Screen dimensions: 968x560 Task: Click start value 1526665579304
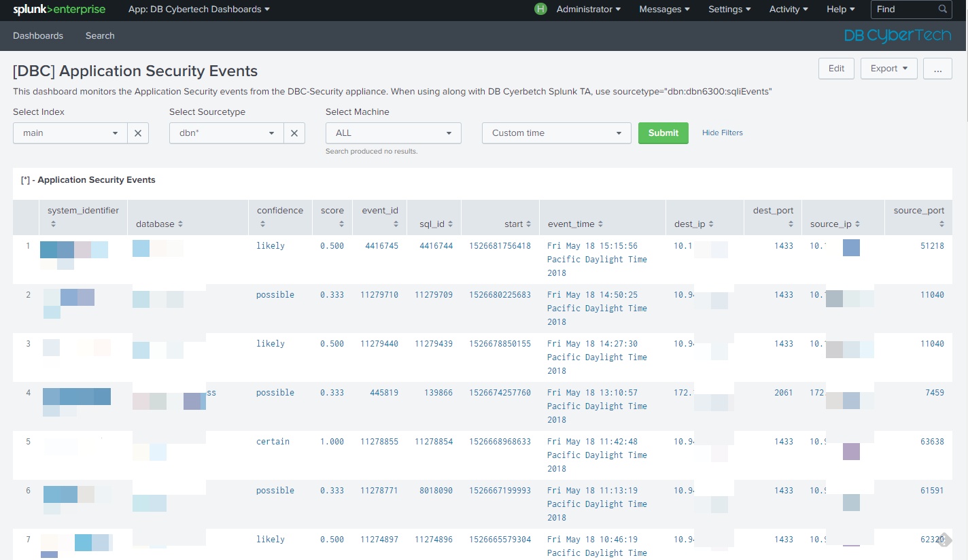tap(500, 540)
